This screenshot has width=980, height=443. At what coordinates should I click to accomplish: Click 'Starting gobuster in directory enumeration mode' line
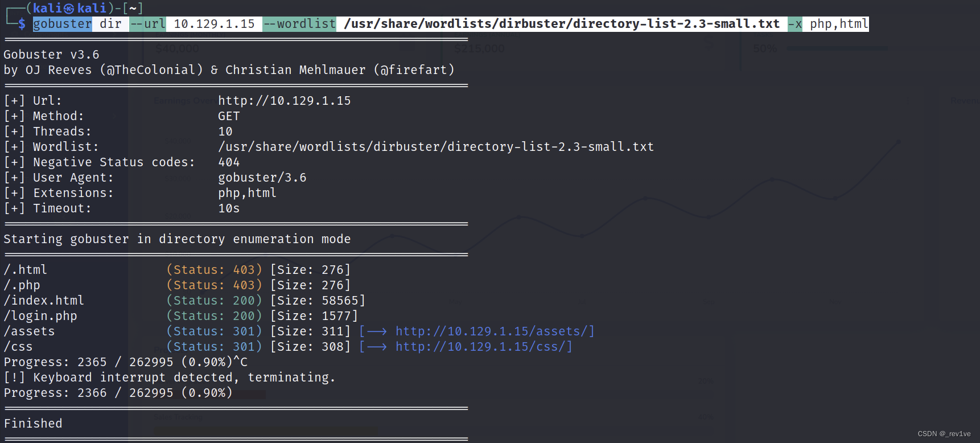point(177,239)
